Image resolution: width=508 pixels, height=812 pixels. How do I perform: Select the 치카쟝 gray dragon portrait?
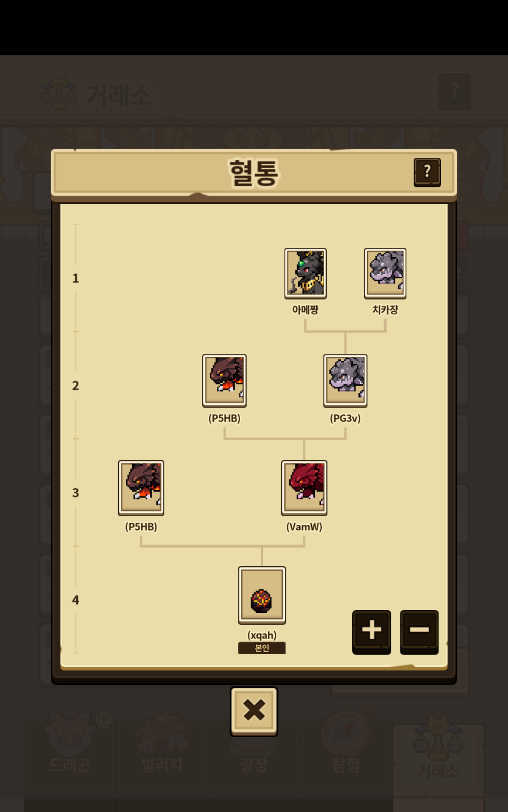385,273
